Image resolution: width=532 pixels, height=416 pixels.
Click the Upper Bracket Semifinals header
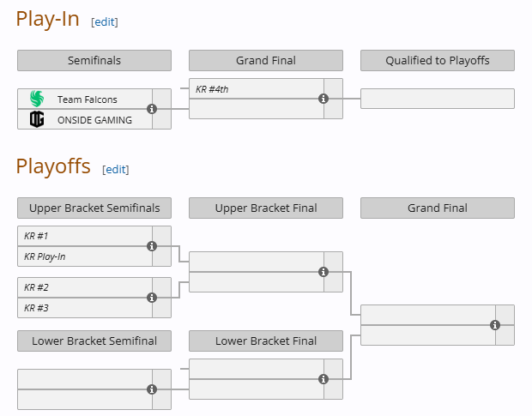(x=94, y=208)
